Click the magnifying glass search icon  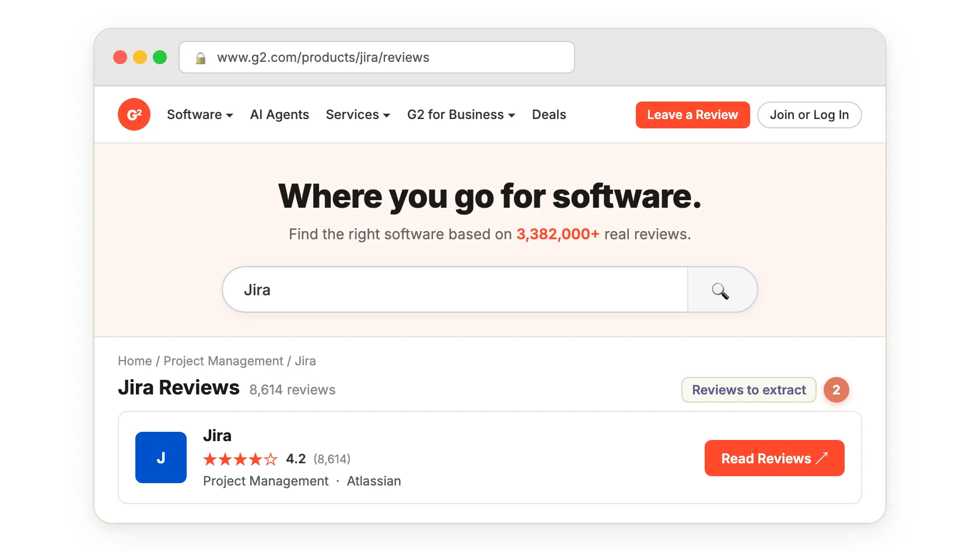[x=721, y=290]
